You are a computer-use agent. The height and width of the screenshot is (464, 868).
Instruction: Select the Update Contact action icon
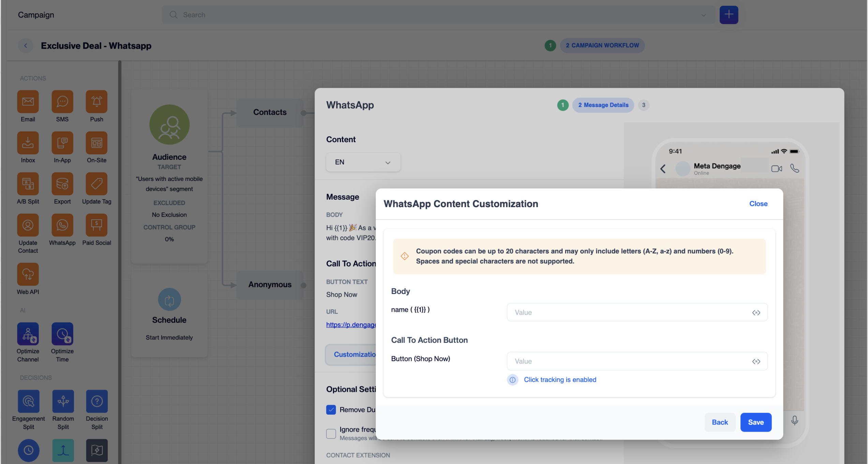click(x=28, y=225)
